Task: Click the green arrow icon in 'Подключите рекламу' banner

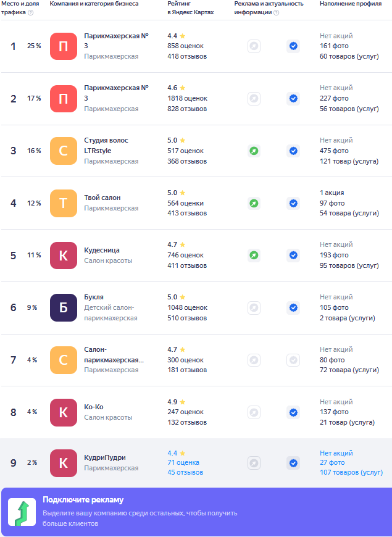Action: click(x=22, y=512)
